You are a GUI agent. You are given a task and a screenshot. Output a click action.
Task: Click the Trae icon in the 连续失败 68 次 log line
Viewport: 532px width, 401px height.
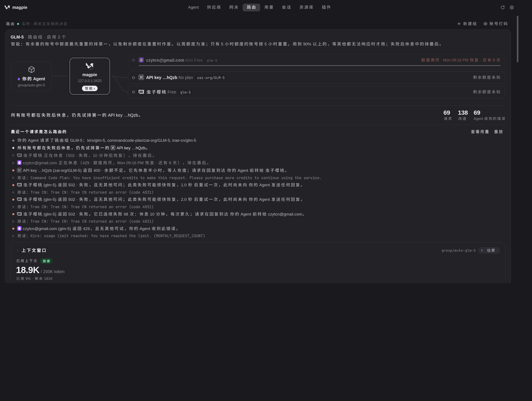coord(19,214)
